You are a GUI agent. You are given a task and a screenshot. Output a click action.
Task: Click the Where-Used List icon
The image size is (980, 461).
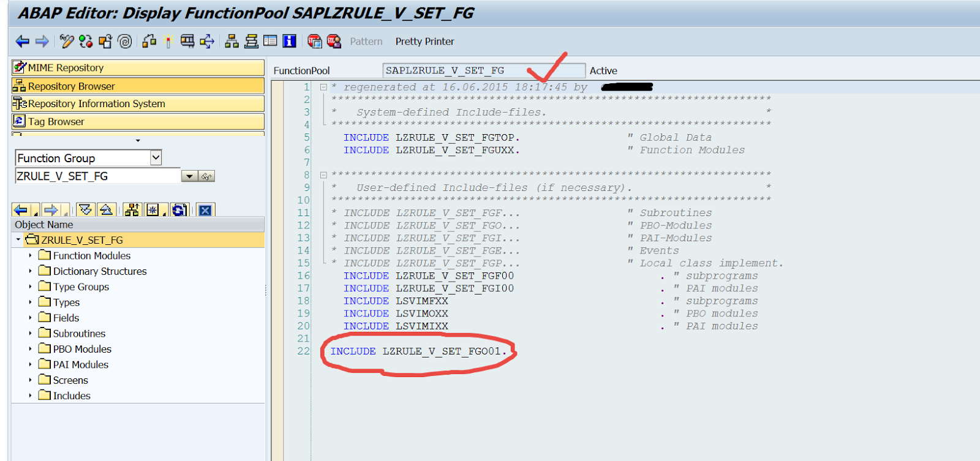(x=207, y=41)
